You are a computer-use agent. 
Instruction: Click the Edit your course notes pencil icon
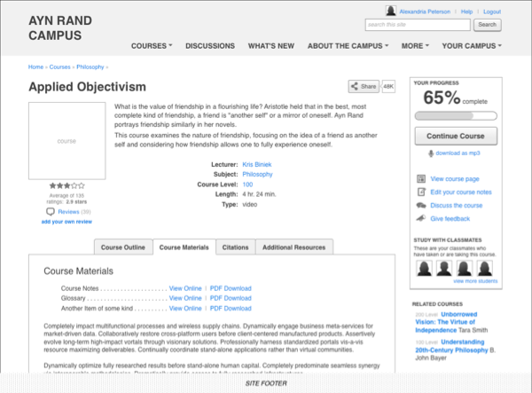click(x=421, y=193)
